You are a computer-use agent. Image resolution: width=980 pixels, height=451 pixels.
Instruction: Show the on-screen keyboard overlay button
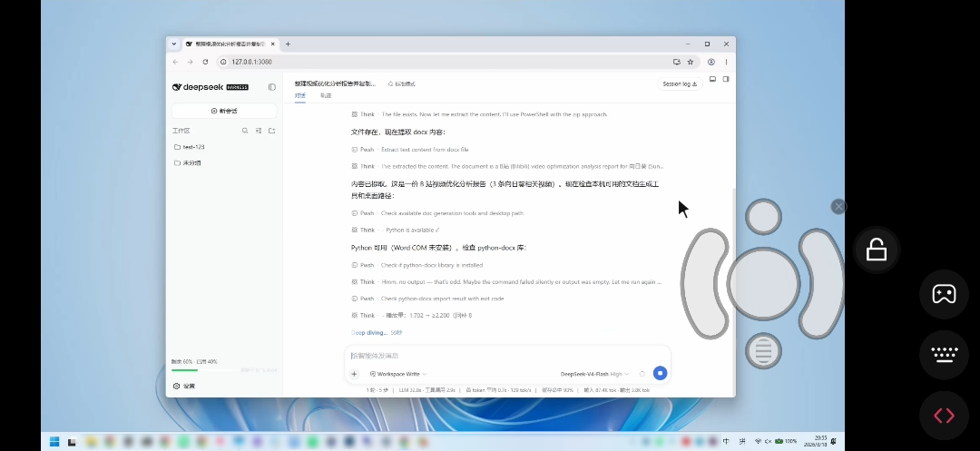[944, 354]
